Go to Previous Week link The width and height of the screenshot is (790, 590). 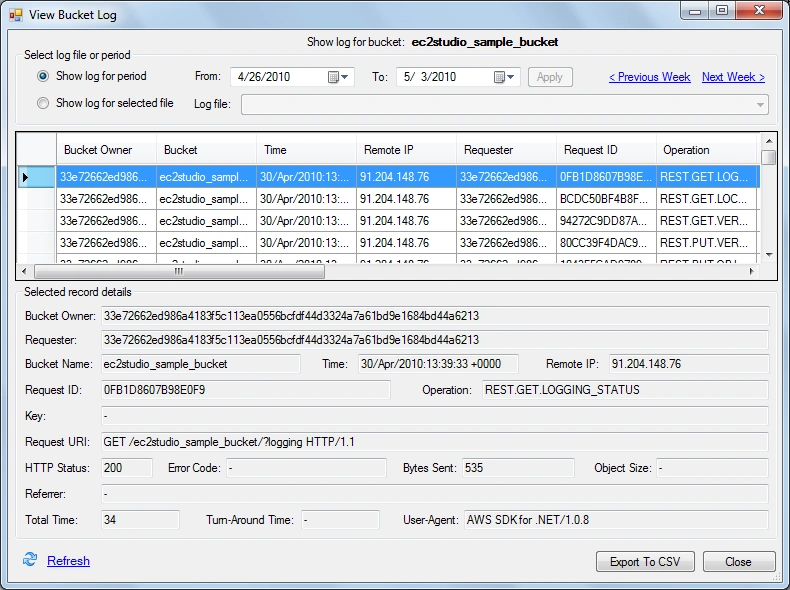pyautogui.click(x=649, y=77)
